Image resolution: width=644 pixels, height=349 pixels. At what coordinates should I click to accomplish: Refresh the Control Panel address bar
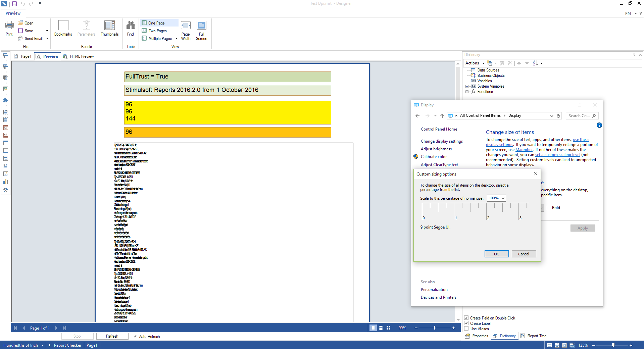(558, 116)
